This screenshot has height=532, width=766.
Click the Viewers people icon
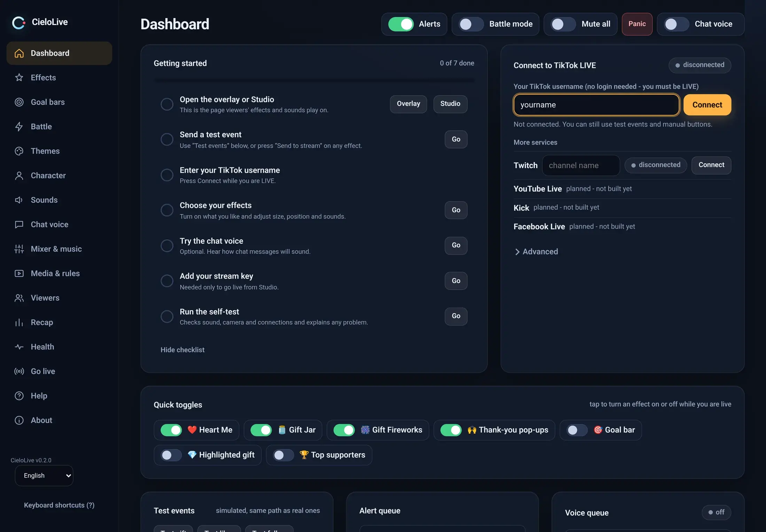pos(19,298)
